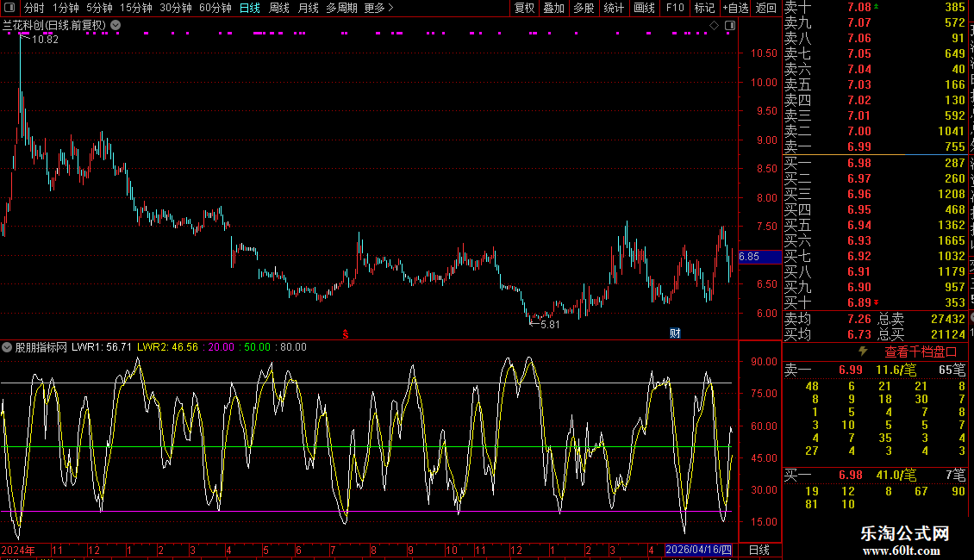The image size is (974, 560).
Task: Select the 买五 row priced 6.94
Action: pyautogui.click(x=875, y=225)
